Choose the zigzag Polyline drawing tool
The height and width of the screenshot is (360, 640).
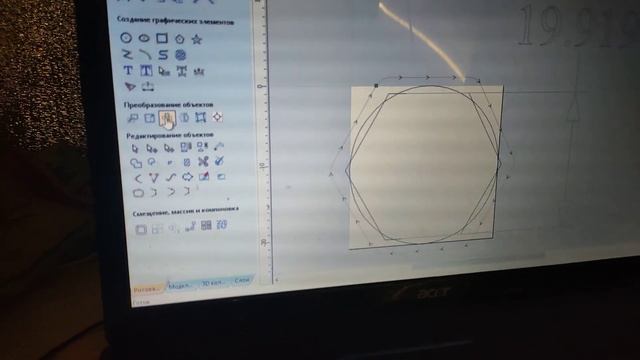[127, 54]
